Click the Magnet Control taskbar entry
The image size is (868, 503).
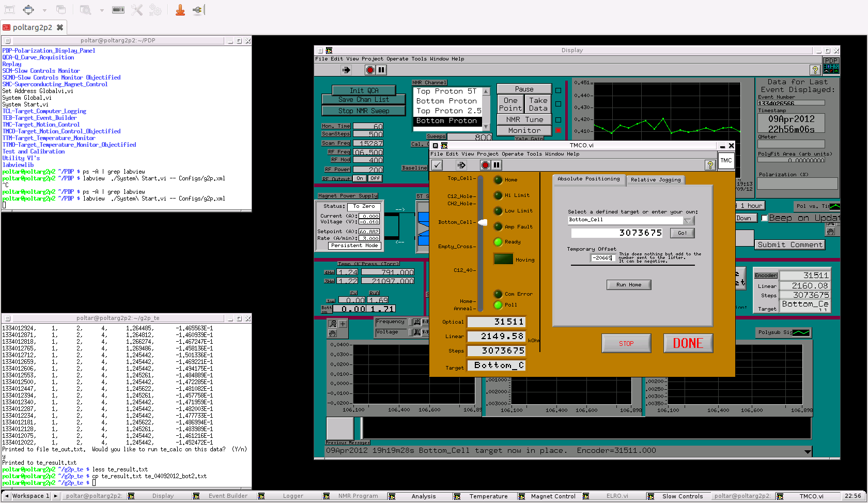[553, 496]
